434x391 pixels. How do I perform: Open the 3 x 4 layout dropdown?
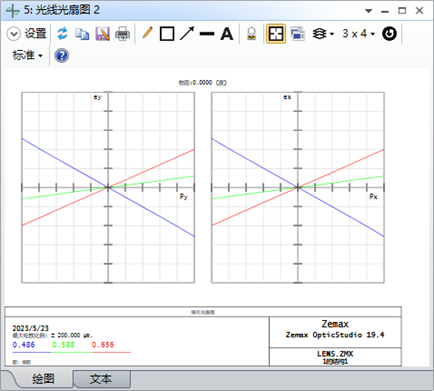(358, 34)
